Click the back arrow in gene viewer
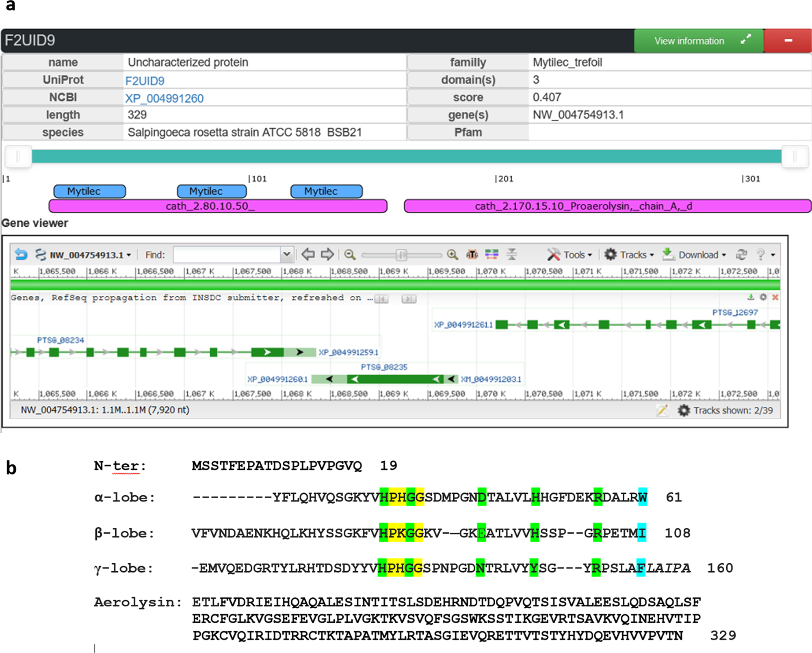This screenshot has width=812, height=653. (x=21, y=255)
